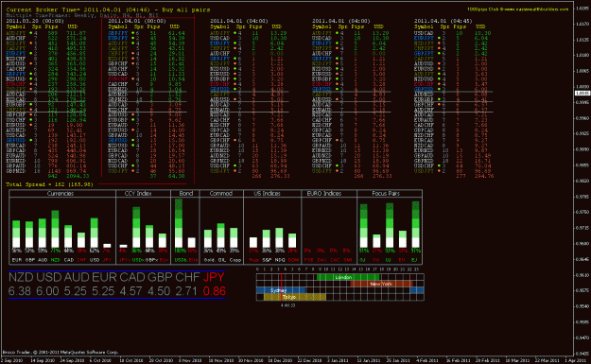This screenshot has height=364, width=591.
Task: Click the New York session bar
Action: [381, 284]
